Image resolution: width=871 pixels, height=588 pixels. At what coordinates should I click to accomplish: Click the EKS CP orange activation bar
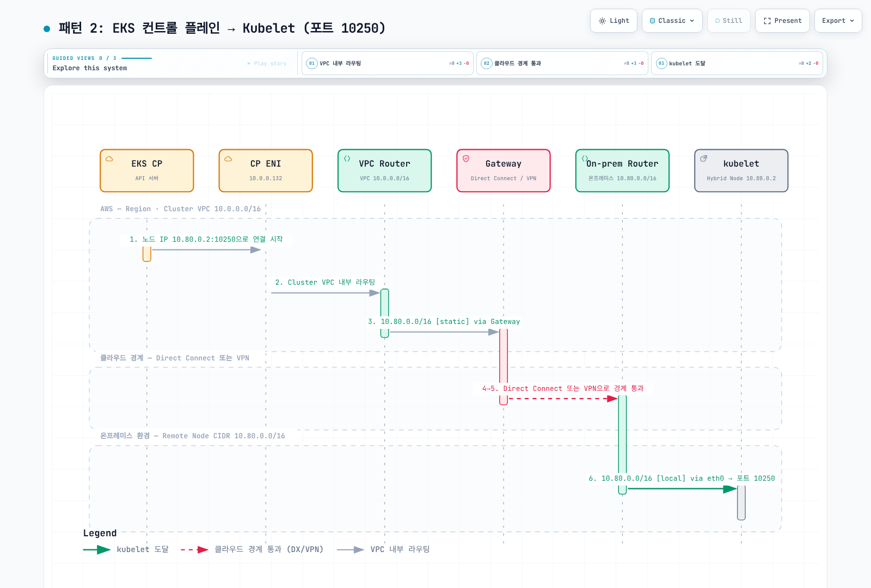tap(147, 254)
